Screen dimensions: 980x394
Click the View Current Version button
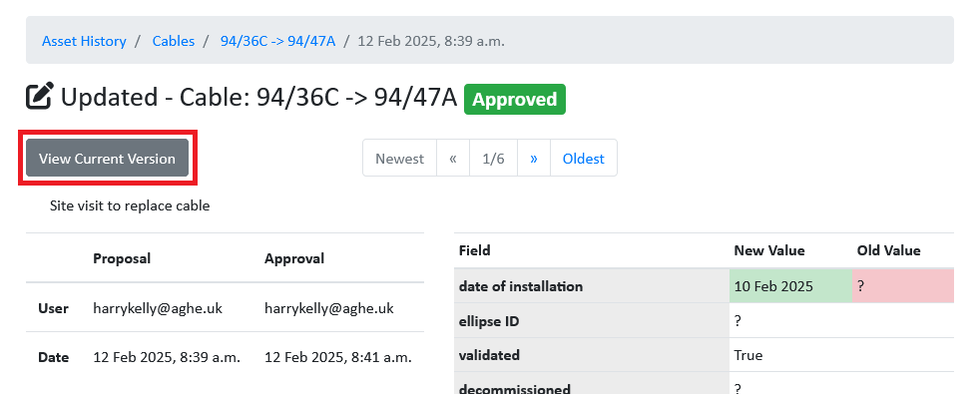(107, 158)
